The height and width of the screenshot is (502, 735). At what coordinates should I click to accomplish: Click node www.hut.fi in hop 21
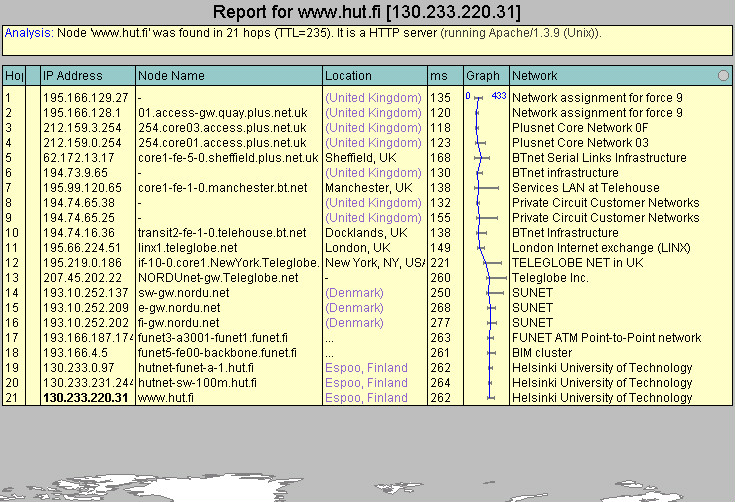coord(165,397)
